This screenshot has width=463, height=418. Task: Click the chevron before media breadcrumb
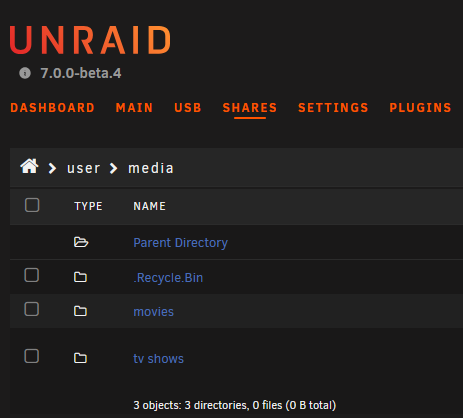point(113,168)
